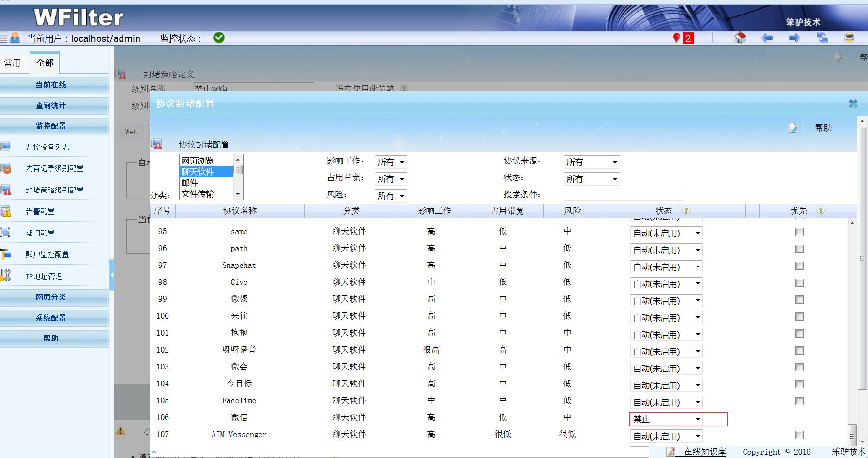Click the home icon in top toolbar

(x=740, y=38)
